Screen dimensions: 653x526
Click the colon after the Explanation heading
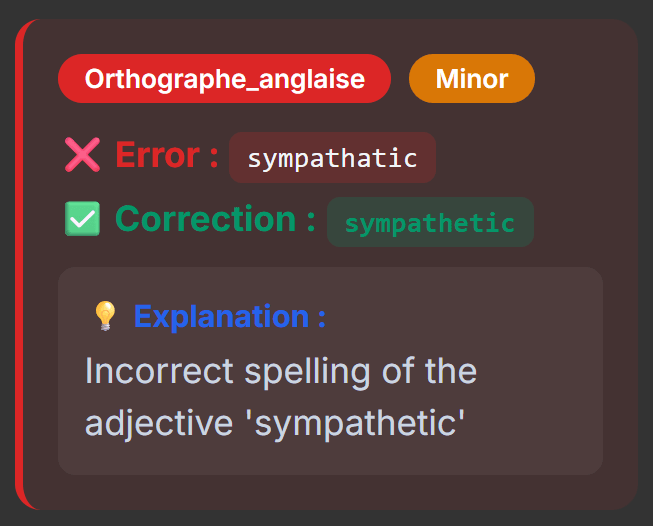(321, 317)
